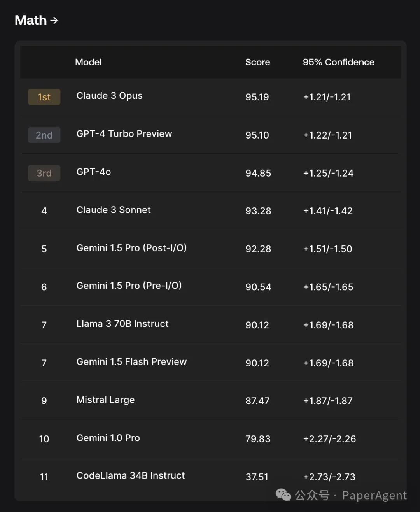Screen dimensions: 420x512
Task: Open the Math leaderboard heading link
Action: coord(36,20)
